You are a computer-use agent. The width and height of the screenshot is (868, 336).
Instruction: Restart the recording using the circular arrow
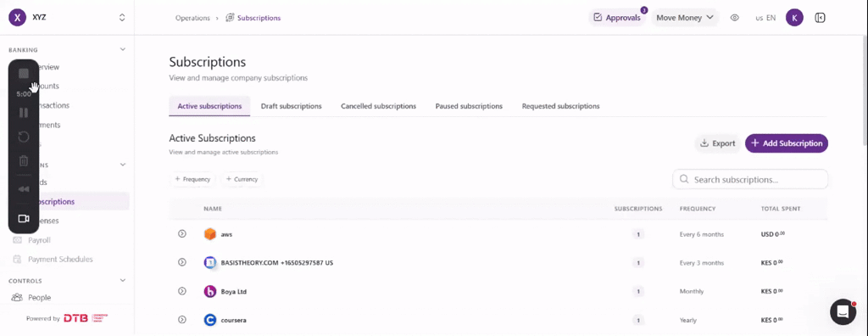coord(23,137)
